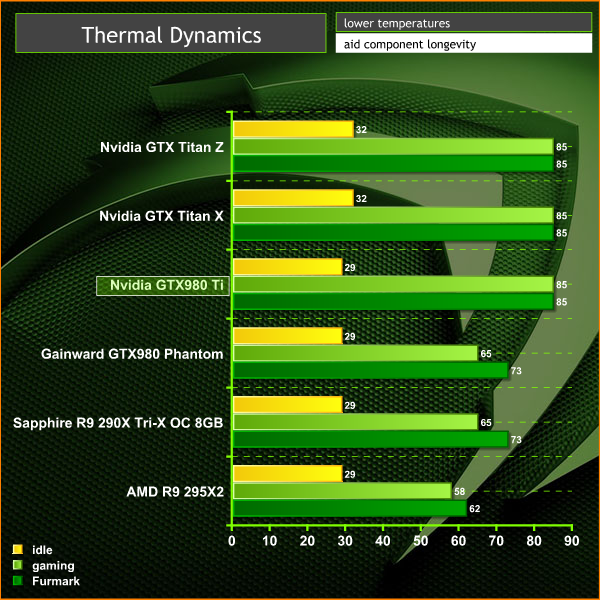Click the Sapphire R9 290X Furmark bar

pos(371,439)
